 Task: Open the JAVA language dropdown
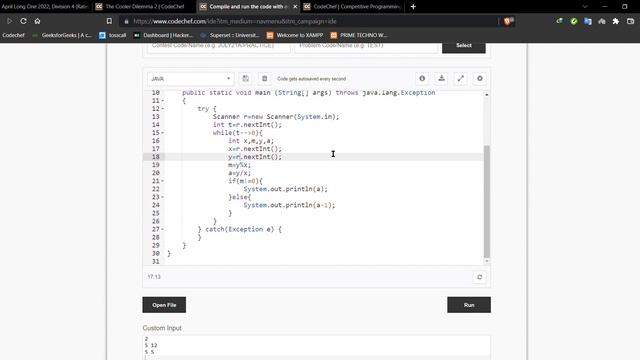click(x=191, y=79)
